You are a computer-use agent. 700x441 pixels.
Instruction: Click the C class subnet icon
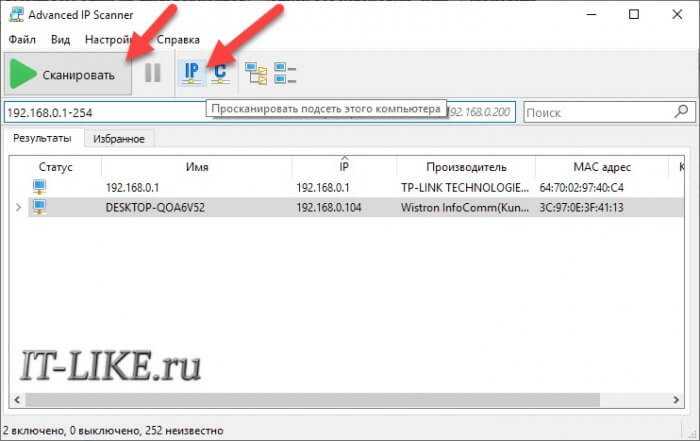(220, 73)
